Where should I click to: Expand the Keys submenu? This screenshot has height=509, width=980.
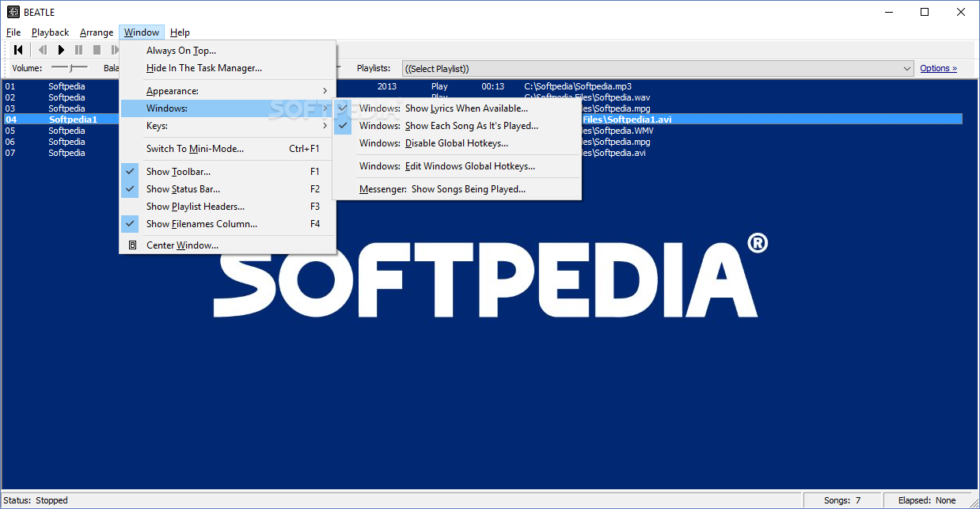(x=229, y=126)
